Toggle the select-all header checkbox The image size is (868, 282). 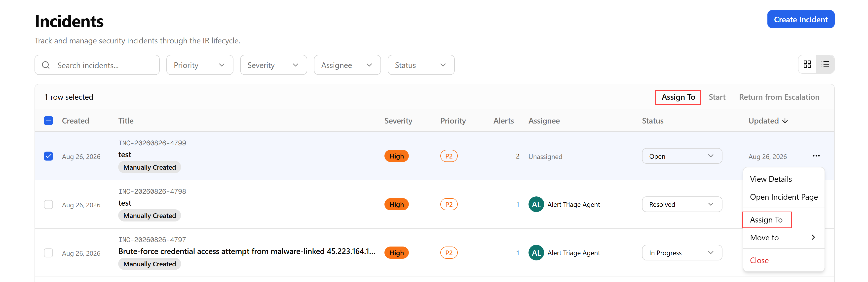tap(48, 121)
